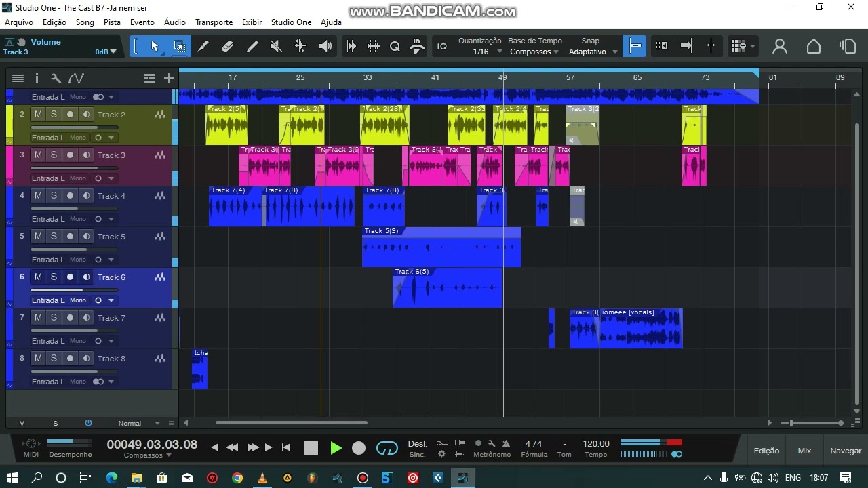Toggle loop playback in transport
Viewport: 868px width, 488px height.
coord(387,448)
